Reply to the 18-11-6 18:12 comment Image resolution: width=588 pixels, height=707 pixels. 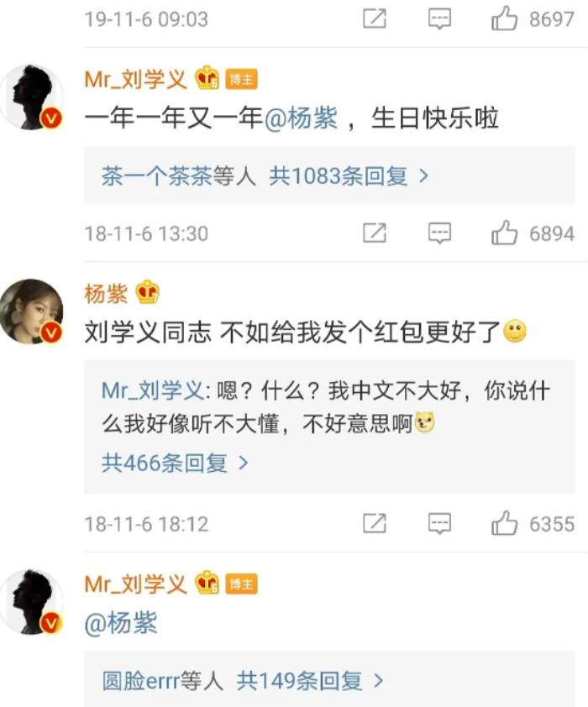click(x=439, y=524)
